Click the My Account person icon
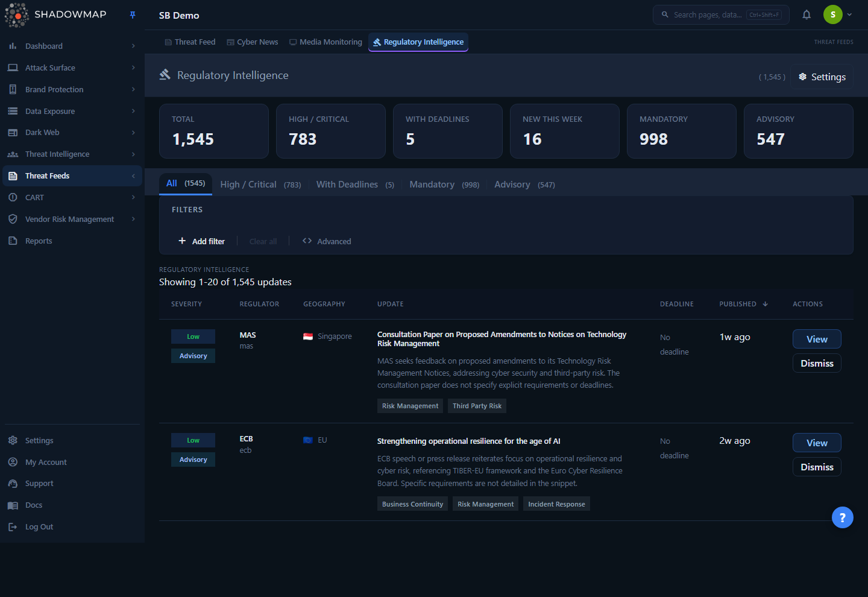 coord(13,462)
